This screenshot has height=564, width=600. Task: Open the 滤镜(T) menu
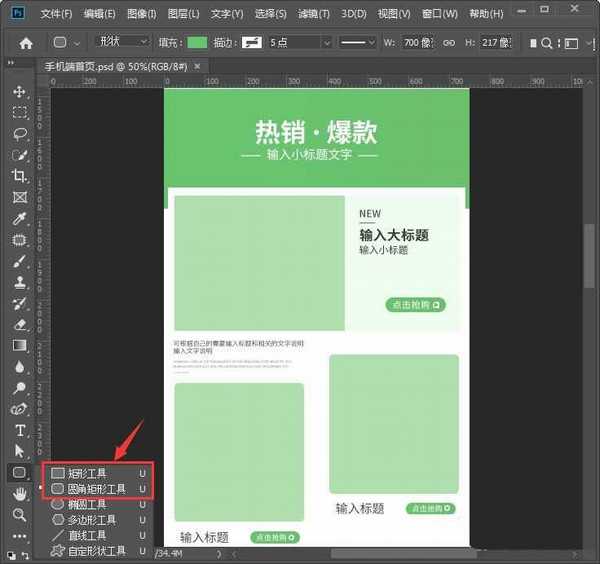(314, 14)
